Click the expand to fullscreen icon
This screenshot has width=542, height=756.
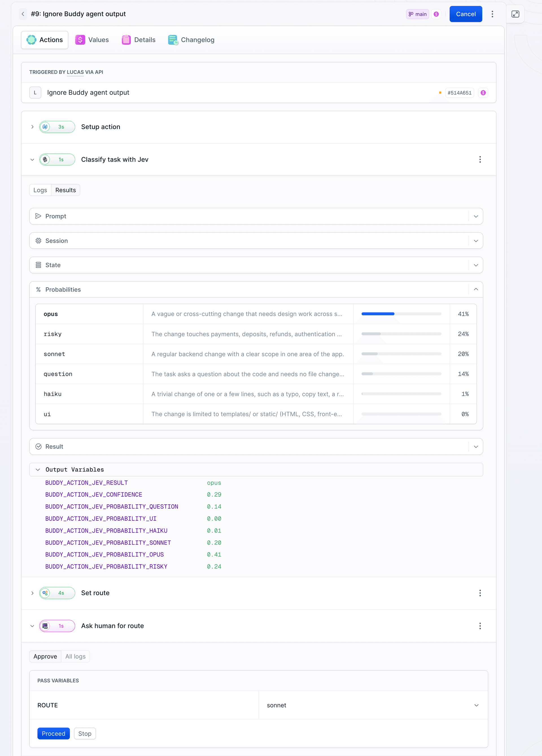coord(515,14)
